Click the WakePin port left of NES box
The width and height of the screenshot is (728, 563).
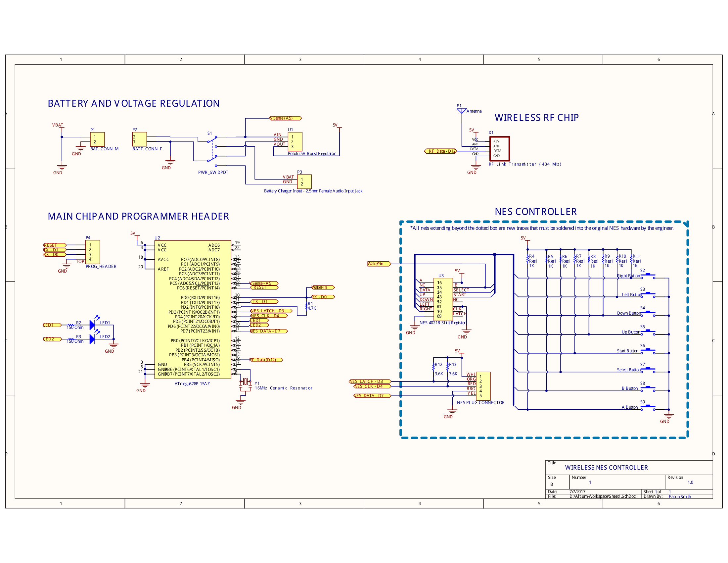(379, 264)
